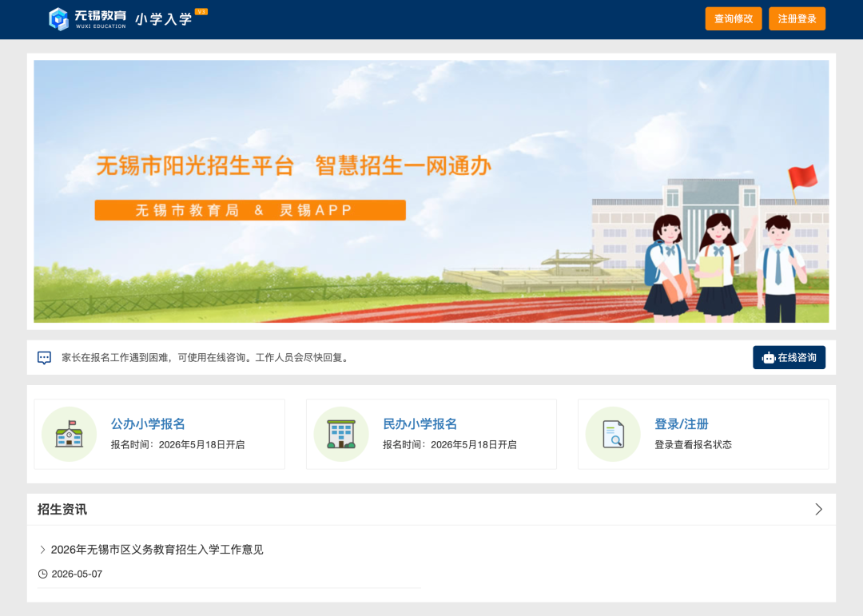The width and height of the screenshot is (863, 616).
Task: Click the 招生资讯 section heading
Action: 62,509
